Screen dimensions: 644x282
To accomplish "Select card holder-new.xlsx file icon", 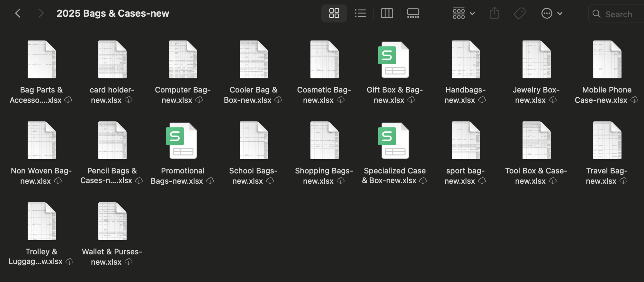I will pyautogui.click(x=112, y=59).
